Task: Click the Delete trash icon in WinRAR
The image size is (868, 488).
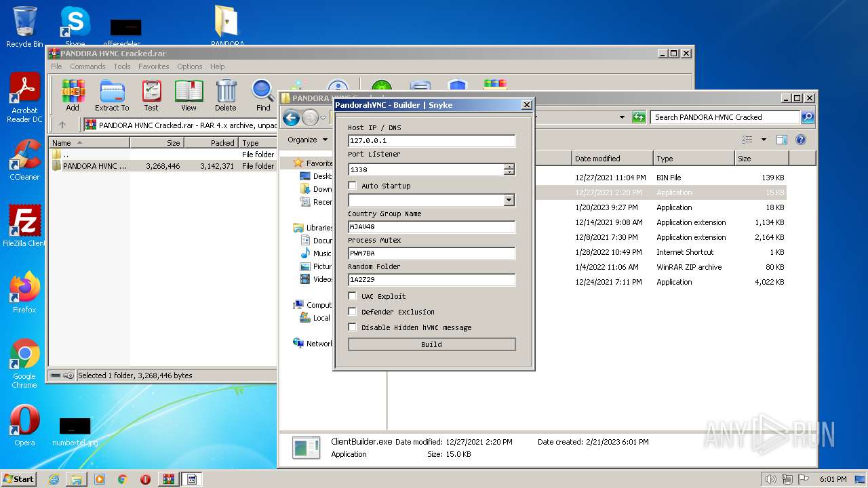Action: tap(226, 96)
